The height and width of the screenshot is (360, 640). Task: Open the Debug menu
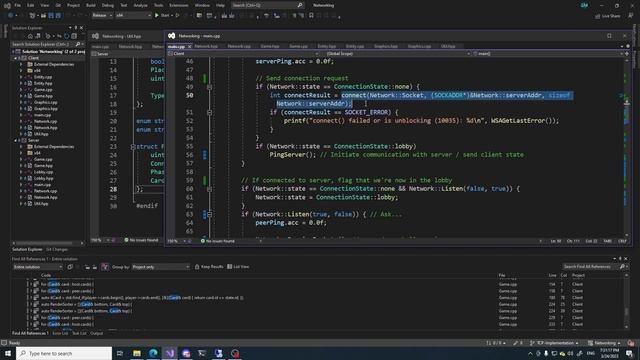107,5
